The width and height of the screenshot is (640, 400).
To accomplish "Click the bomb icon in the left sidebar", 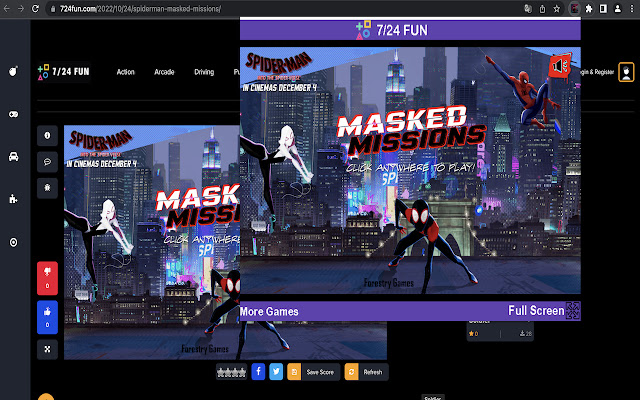I will [x=13, y=72].
